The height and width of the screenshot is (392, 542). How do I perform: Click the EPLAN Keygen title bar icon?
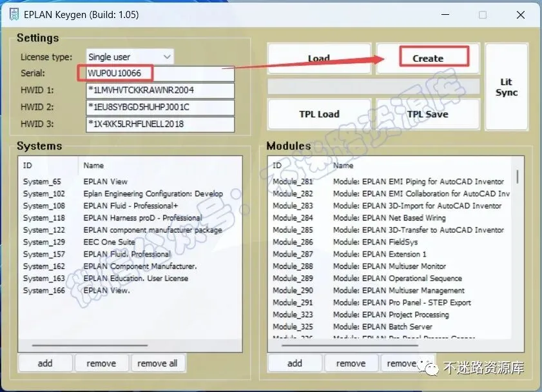tap(14, 15)
